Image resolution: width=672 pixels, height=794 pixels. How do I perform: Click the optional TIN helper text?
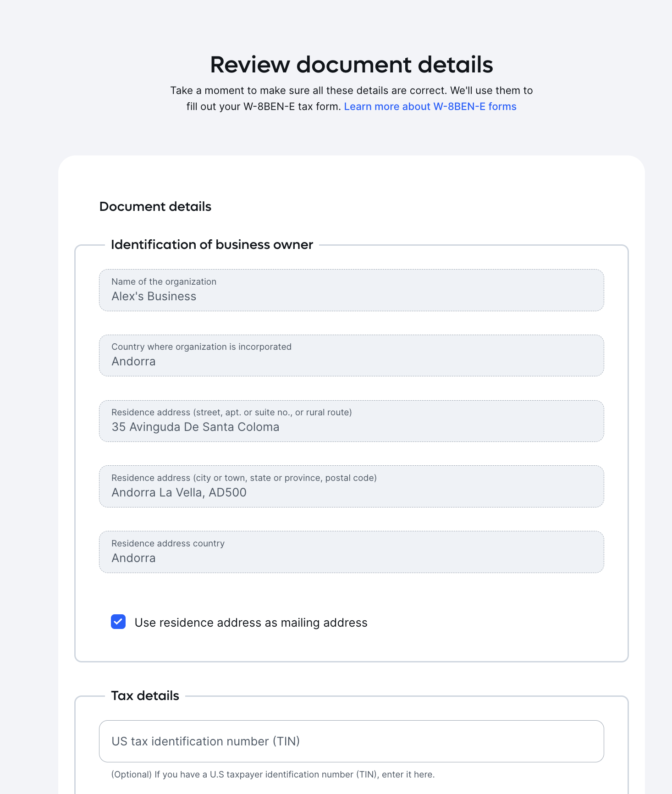click(x=273, y=774)
